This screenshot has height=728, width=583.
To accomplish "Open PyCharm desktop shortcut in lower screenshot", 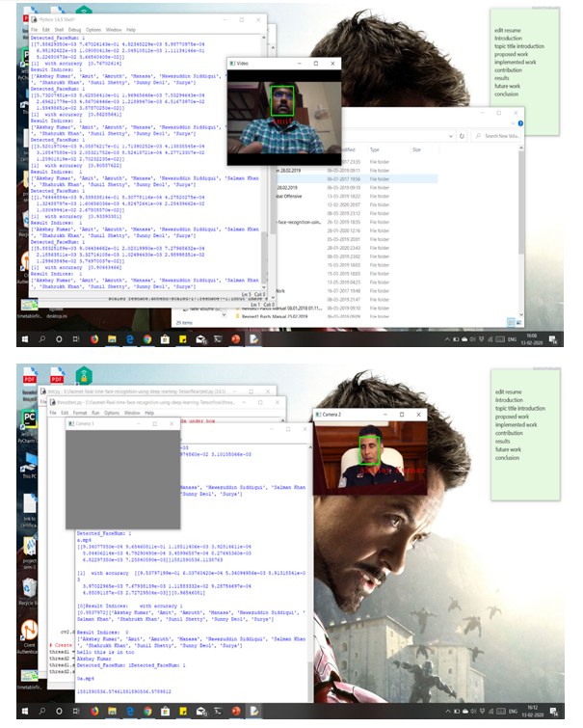I will click(29, 426).
